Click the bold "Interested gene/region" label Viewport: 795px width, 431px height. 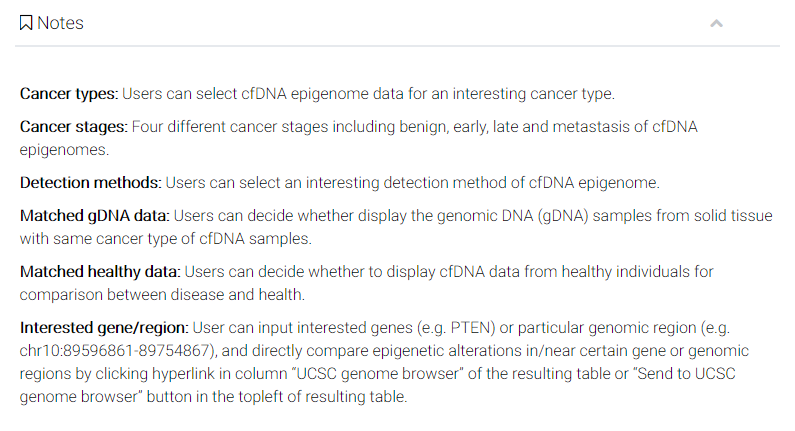[x=103, y=328]
